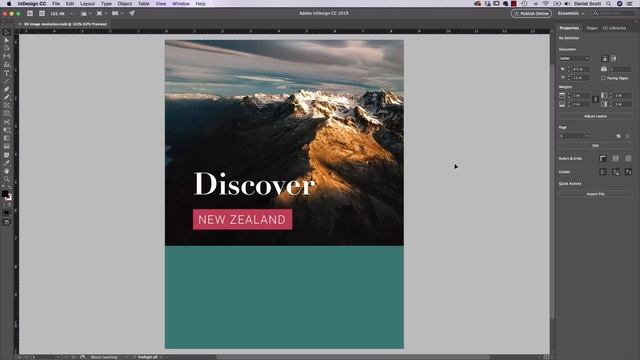The image size is (640, 360).
Task: Select the Pencil tool
Action: 7,97
